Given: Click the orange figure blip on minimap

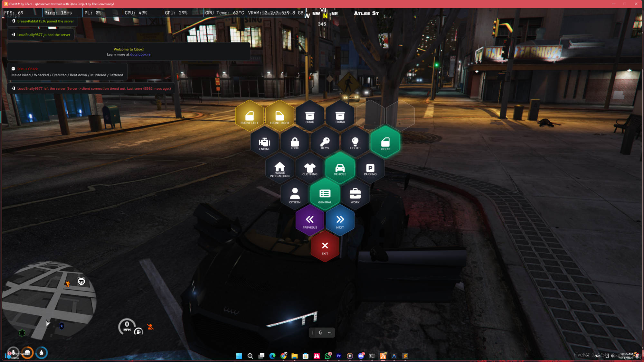Looking at the screenshot, I should coord(68,284).
